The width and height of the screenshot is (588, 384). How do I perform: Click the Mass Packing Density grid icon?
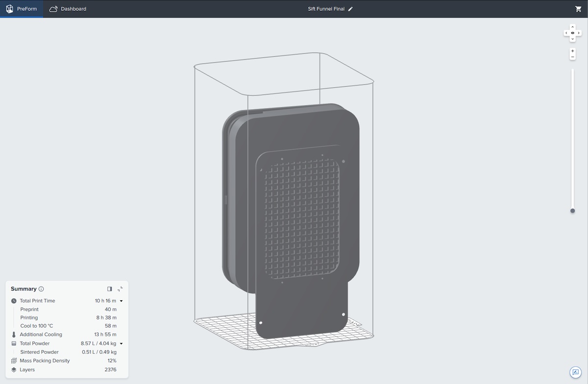point(13,360)
